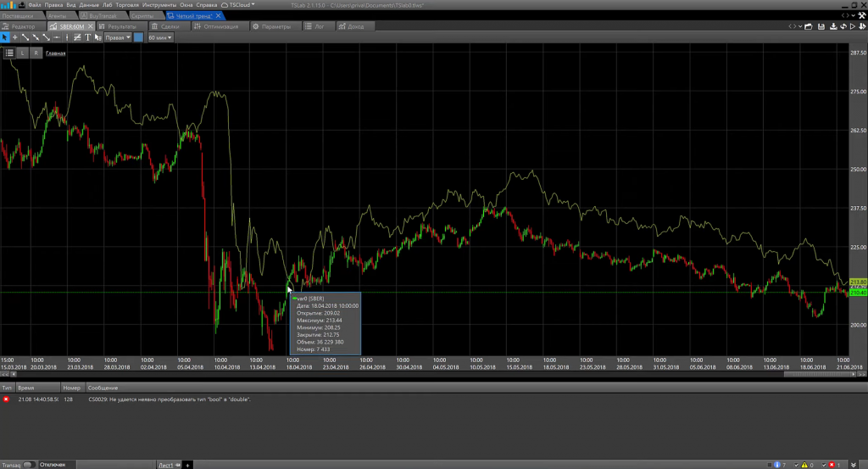Select the CS0029 error message row
This screenshot has height=469, width=868.
[170, 399]
